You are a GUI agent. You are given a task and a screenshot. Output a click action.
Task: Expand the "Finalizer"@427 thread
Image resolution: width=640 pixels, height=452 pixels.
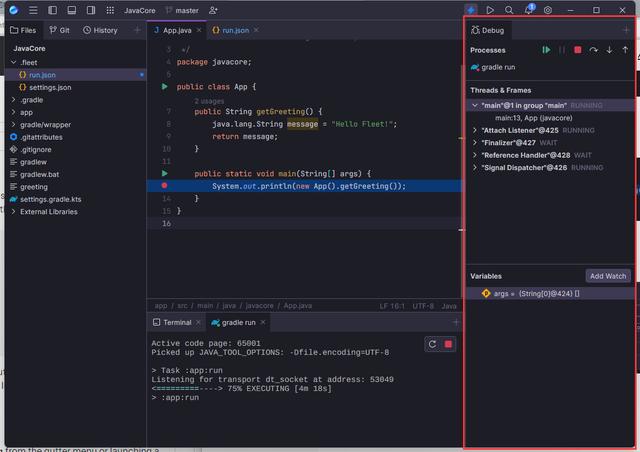475,143
